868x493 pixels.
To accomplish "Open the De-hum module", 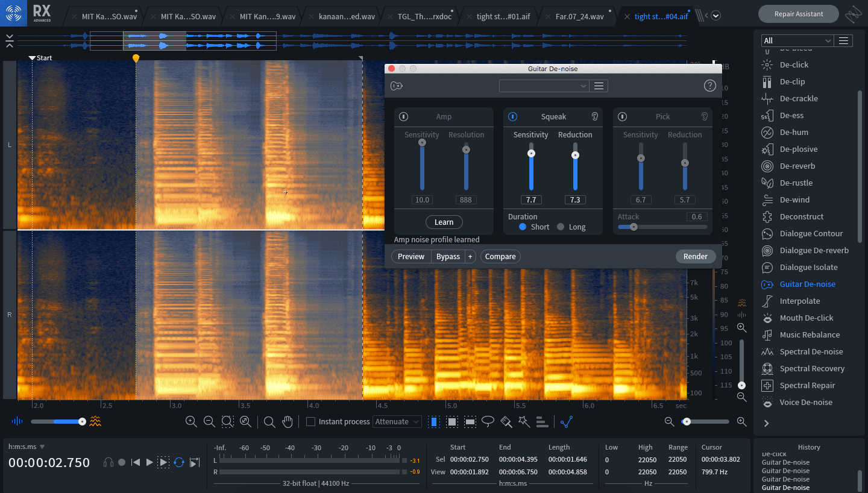I will pos(794,132).
